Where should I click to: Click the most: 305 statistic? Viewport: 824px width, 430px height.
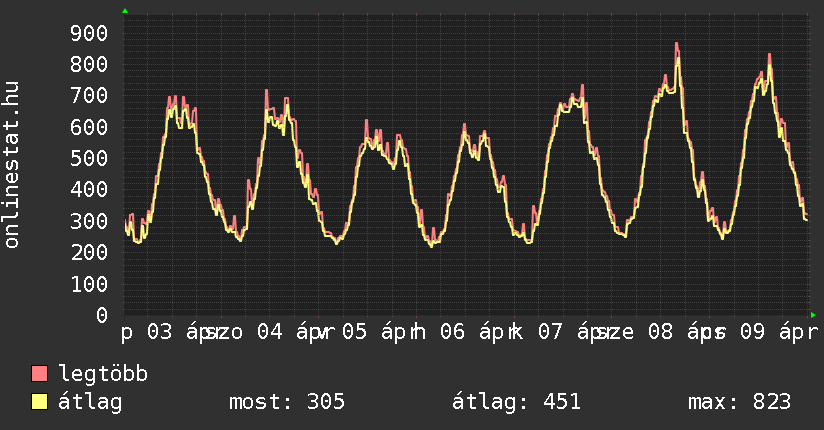click(287, 402)
